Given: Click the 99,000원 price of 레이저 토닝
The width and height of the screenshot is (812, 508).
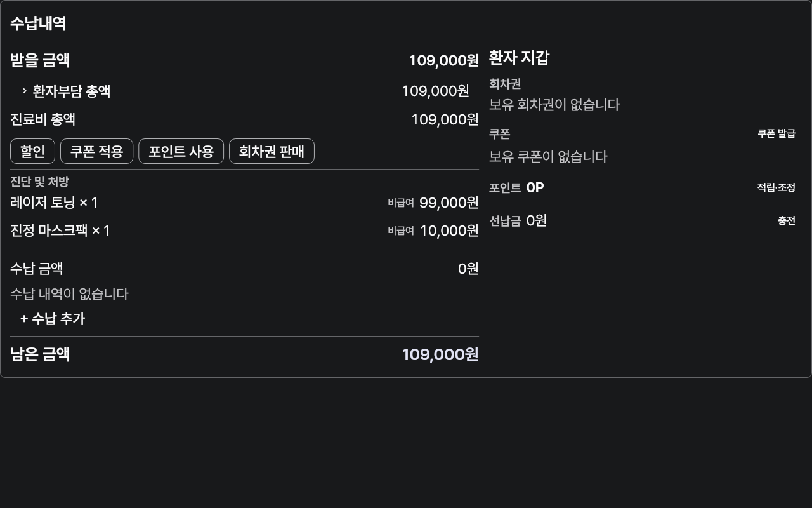Looking at the screenshot, I should point(449,203).
